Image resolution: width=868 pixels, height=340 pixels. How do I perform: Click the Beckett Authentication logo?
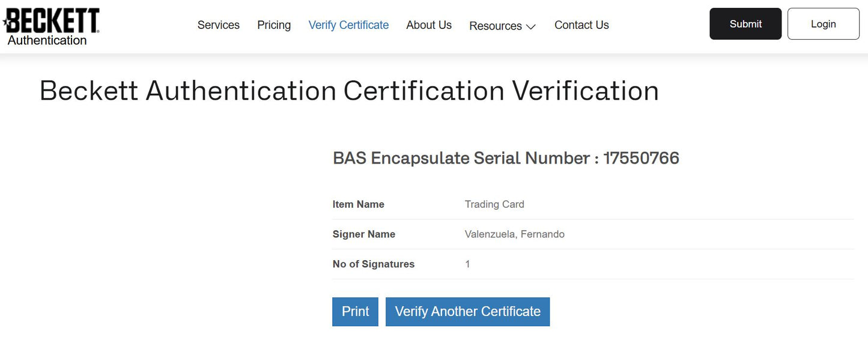[x=51, y=26]
